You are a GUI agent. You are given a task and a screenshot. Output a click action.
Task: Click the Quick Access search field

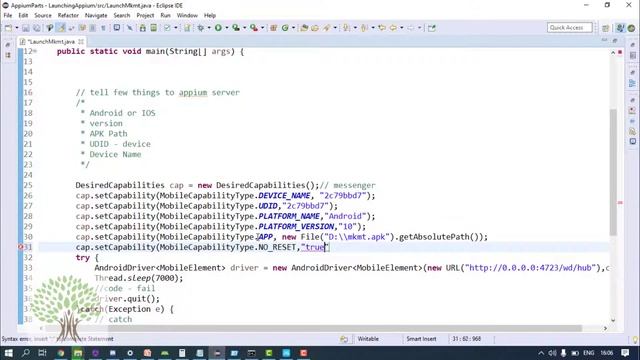(x=569, y=27)
